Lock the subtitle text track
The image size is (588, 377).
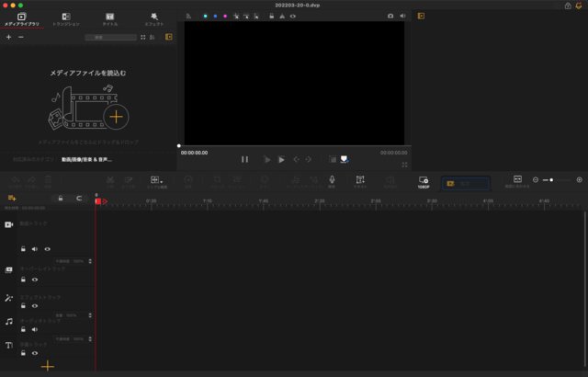coord(24,353)
